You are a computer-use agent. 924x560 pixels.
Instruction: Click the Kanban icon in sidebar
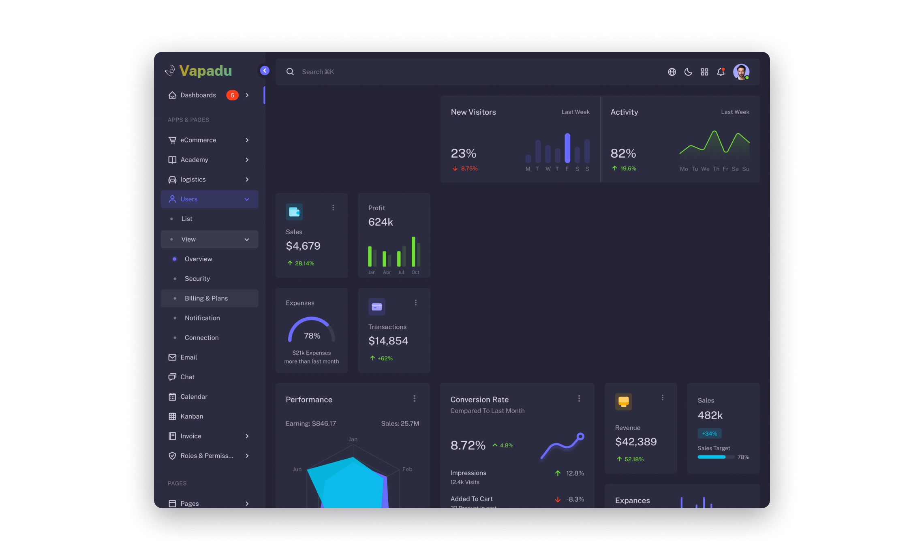pos(172,416)
